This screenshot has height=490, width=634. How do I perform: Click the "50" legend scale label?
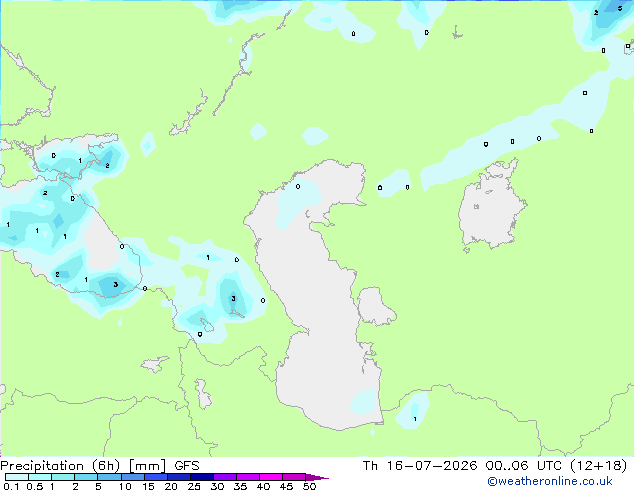point(309,486)
